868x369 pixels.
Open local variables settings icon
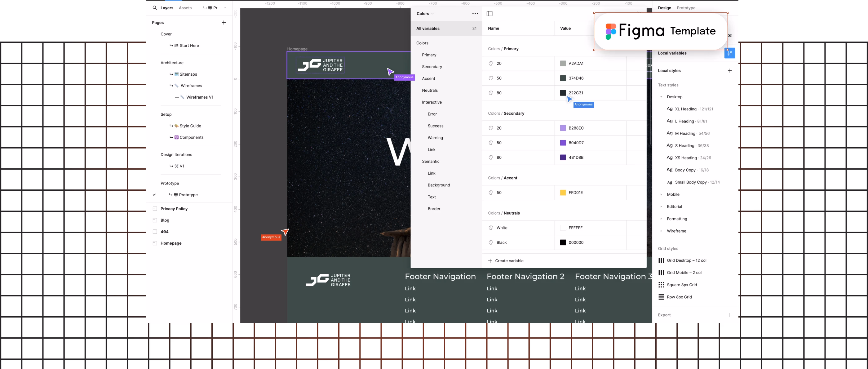[729, 53]
